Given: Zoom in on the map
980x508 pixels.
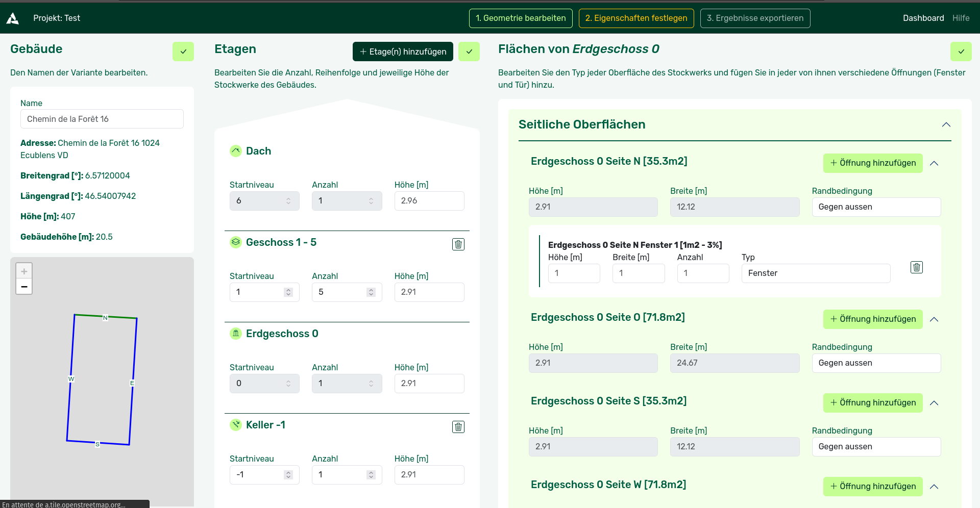Looking at the screenshot, I should click(24, 271).
